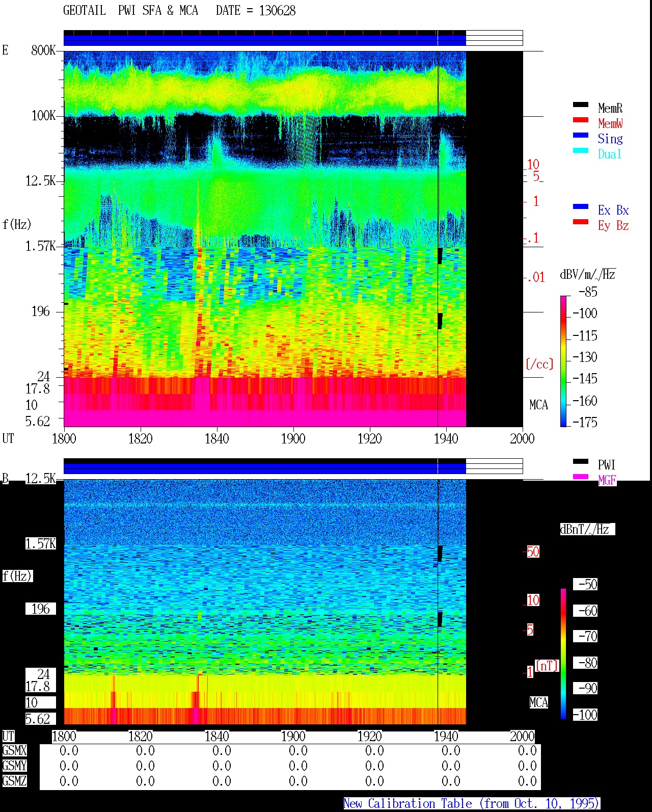Click the dBV/m/√Hz electric field color bar

pyautogui.click(x=563, y=361)
